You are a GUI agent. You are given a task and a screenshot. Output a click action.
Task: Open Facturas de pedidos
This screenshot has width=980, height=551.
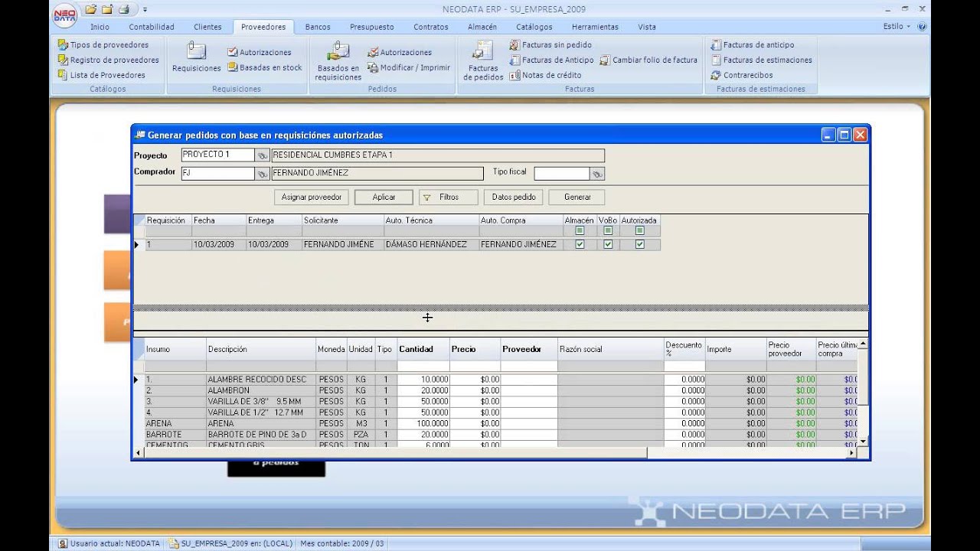pyautogui.click(x=483, y=61)
